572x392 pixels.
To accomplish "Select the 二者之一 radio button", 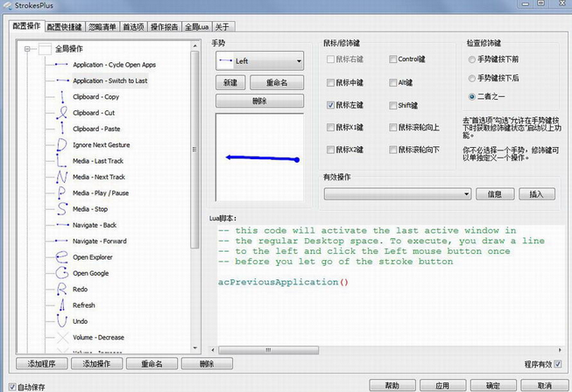I will pyautogui.click(x=471, y=97).
